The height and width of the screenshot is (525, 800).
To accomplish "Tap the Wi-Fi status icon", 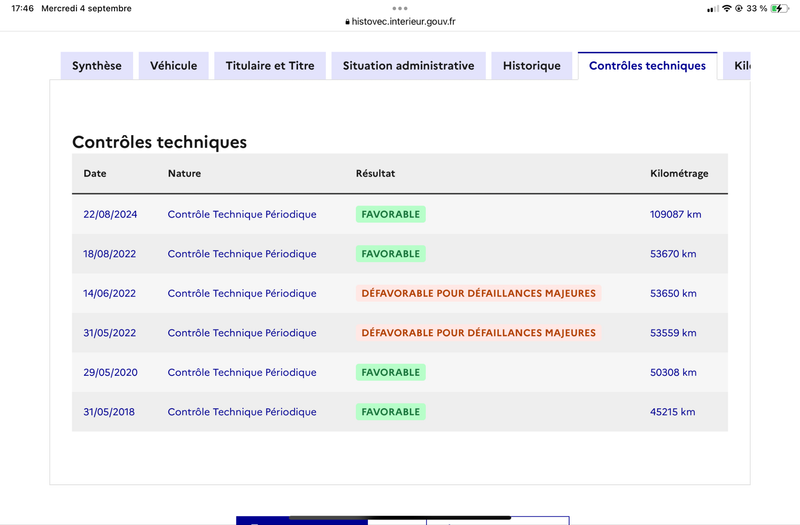I will 727,8.
